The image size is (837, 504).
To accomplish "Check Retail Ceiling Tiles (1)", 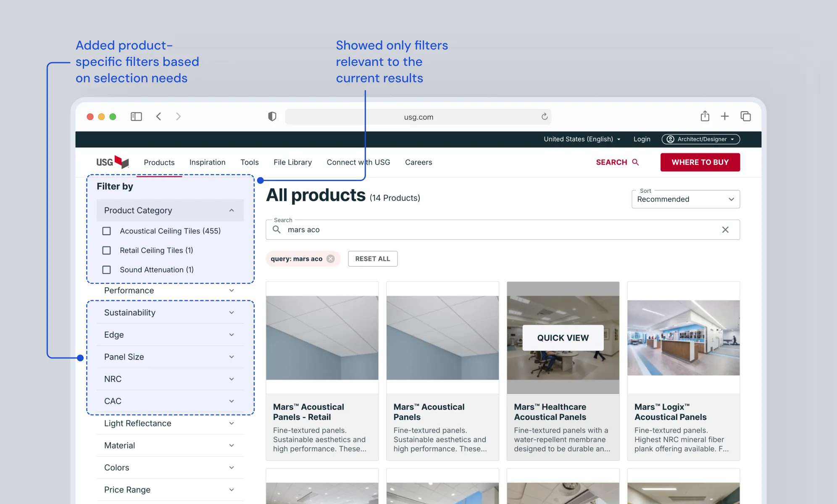I will 107,250.
